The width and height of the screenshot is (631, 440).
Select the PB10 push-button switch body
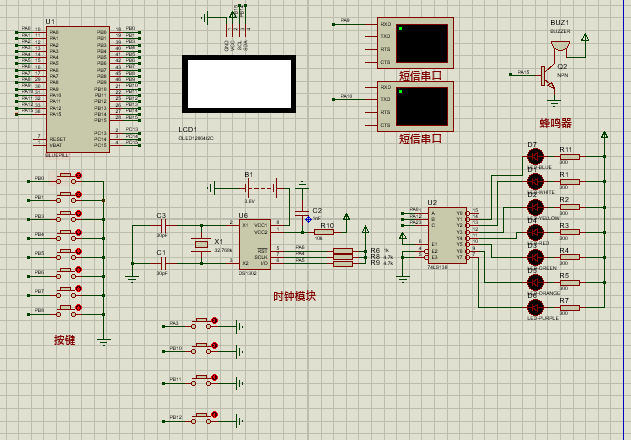point(201,349)
